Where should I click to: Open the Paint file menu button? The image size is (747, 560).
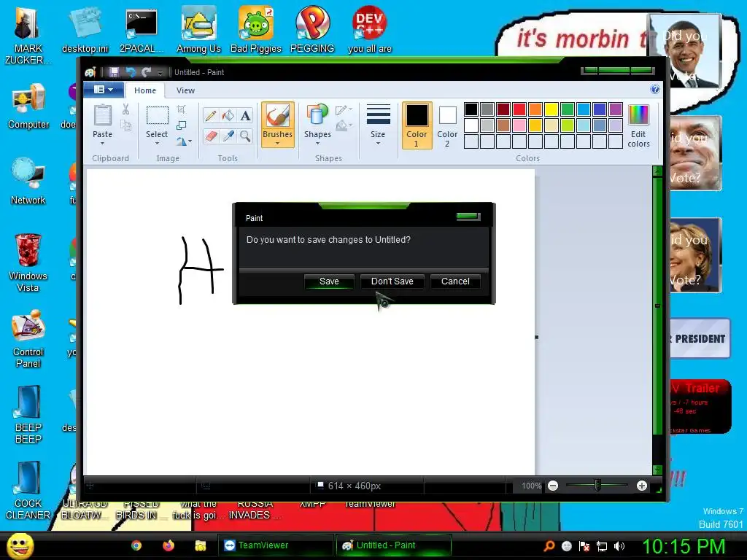[x=104, y=90]
